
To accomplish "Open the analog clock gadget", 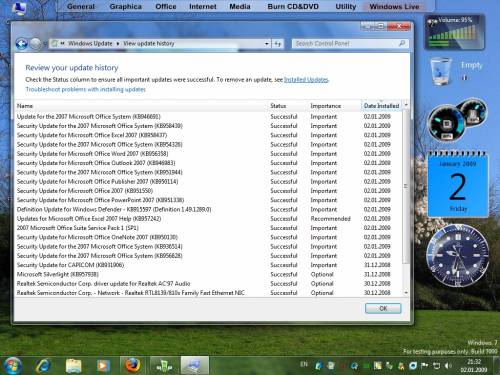I will coord(457,255).
